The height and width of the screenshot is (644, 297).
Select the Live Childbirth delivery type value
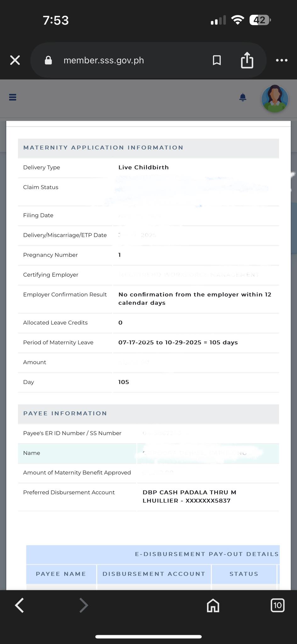pyautogui.click(x=143, y=167)
